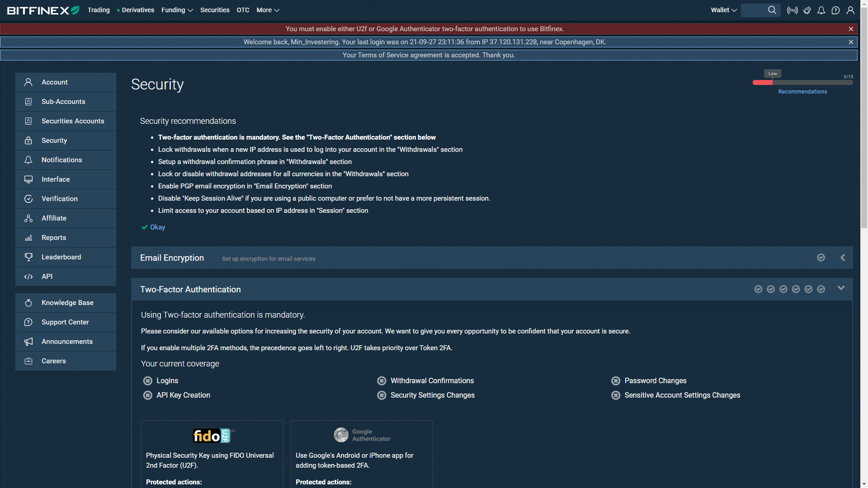
Task: Click the Physical Security Key U2F card
Action: 212,454
